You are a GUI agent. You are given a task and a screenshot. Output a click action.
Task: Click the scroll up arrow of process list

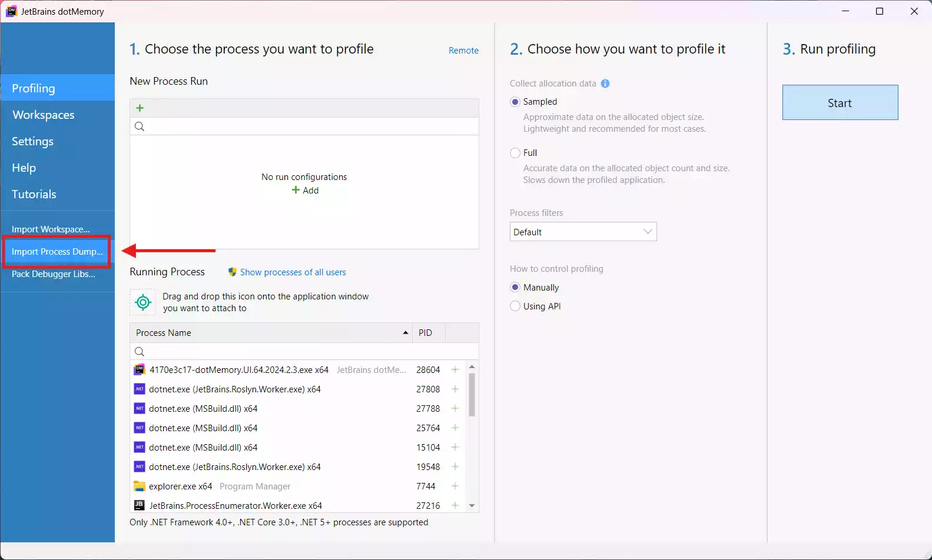click(472, 366)
